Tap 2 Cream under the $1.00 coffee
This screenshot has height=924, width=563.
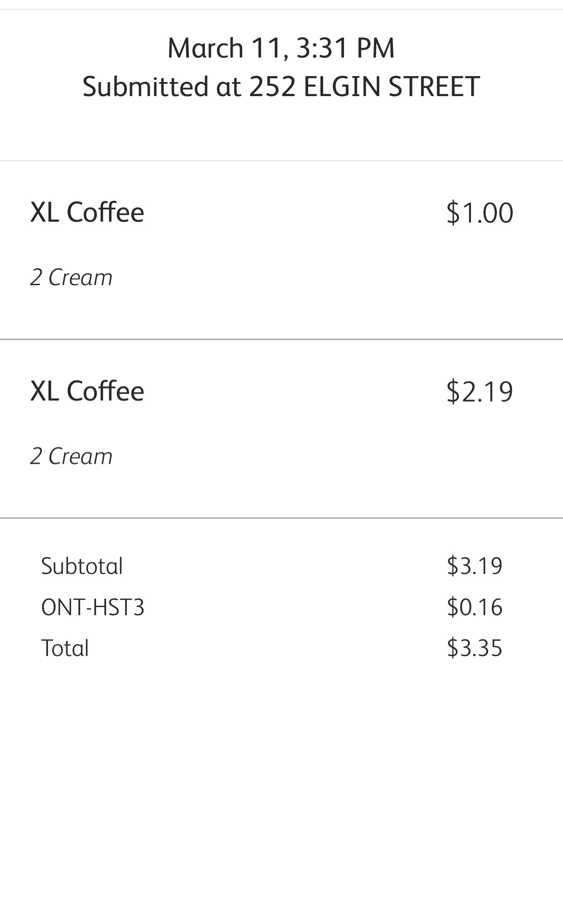click(71, 277)
